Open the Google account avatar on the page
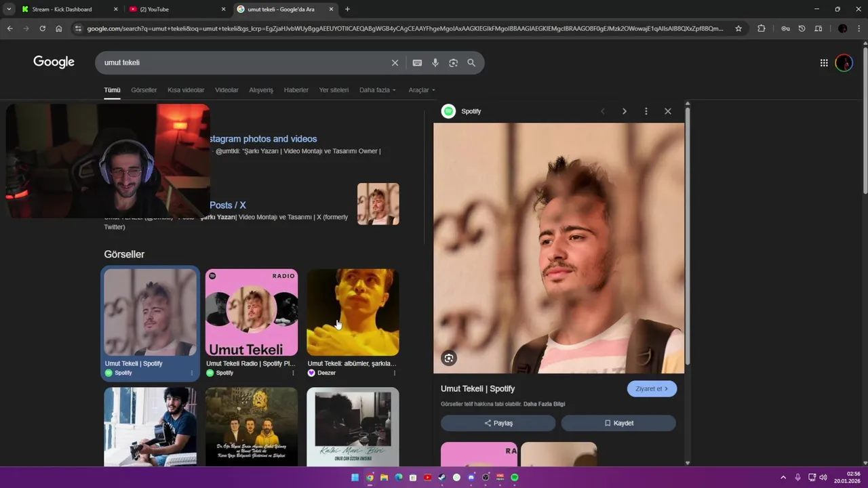The width and height of the screenshot is (868, 488). (x=844, y=63)
